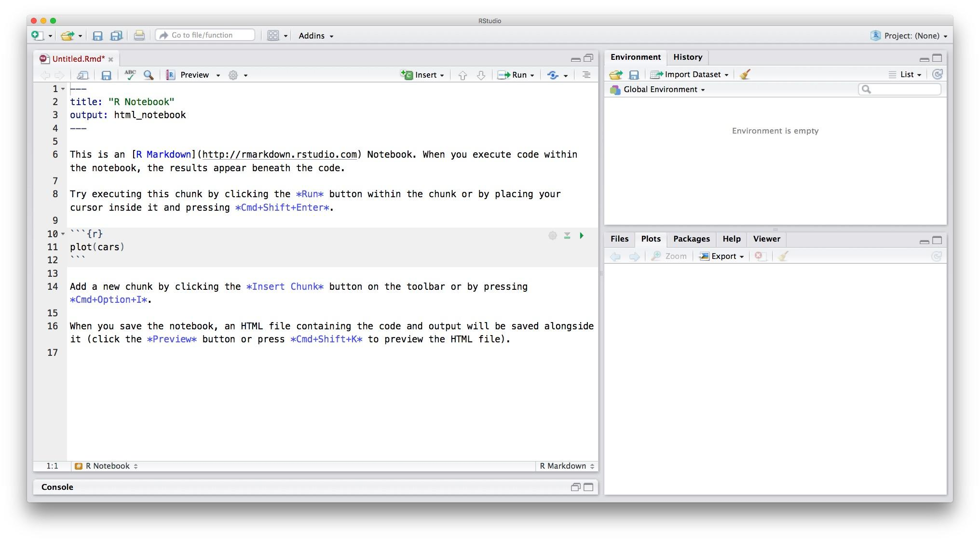Click Import Dataset button

tap(692, 74)
